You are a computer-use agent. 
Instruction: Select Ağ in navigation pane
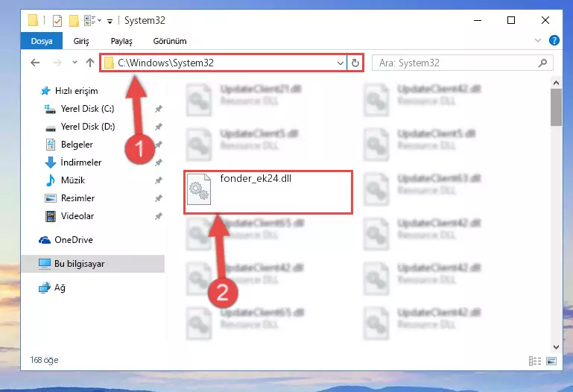[x=60, y=288]
